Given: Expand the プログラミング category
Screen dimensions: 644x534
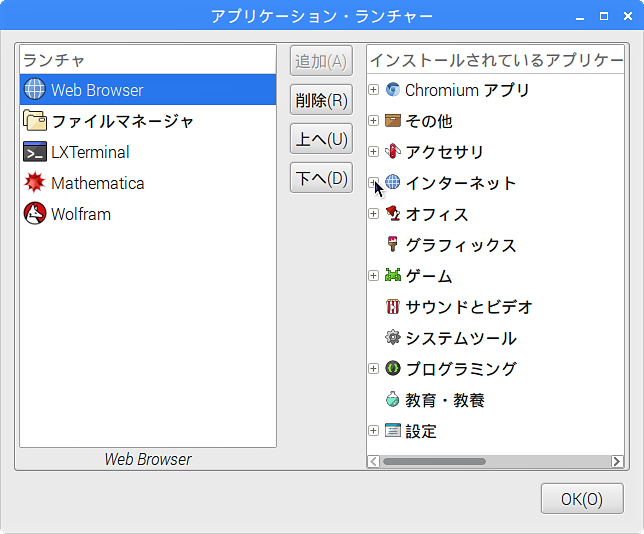Looking at the screenshot, I should click(373, 368).
